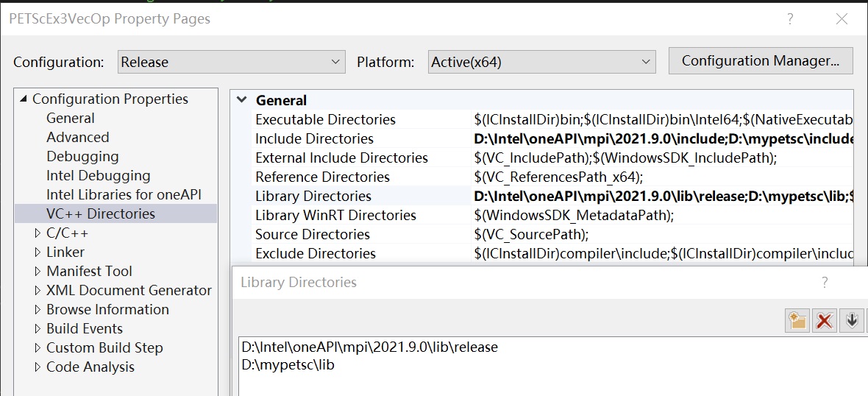Open the Configuration dropdown
Image resolution: width=868 pixels, height=396 pixels.
tap(232, 62)
